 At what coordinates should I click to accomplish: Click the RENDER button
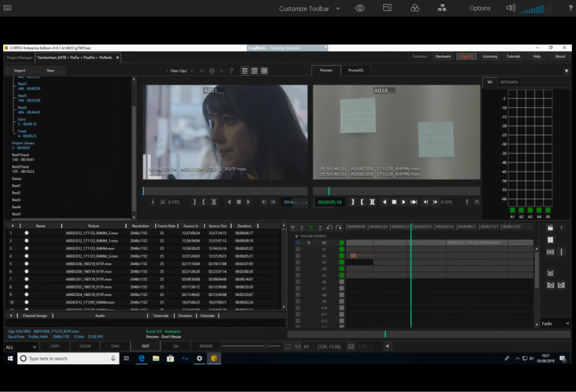pyautogui.click(x=205, y=346)
